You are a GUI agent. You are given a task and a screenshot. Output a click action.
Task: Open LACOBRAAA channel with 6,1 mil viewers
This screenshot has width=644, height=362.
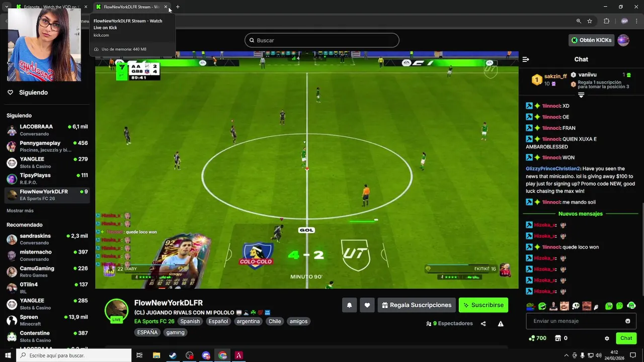click(x=47, y=130)
